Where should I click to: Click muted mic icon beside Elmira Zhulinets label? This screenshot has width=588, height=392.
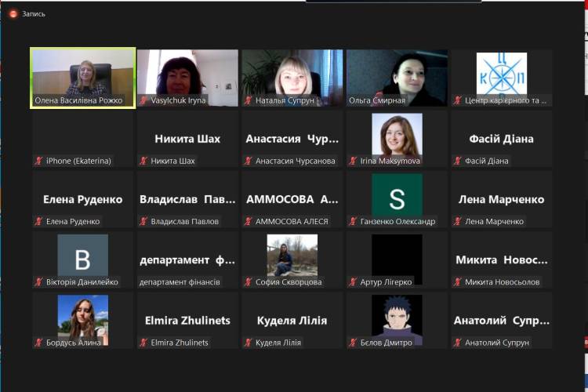pyautogui.click(x=143, y=343)
